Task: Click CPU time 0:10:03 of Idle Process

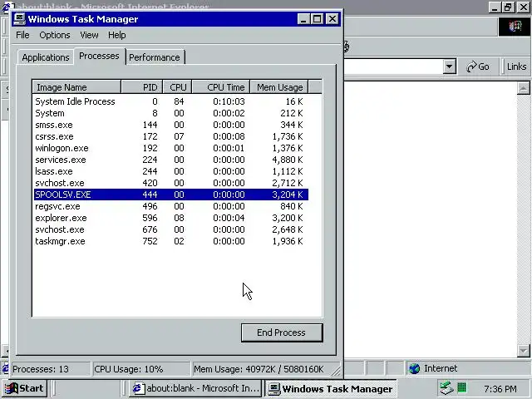Action: point(229,101)
